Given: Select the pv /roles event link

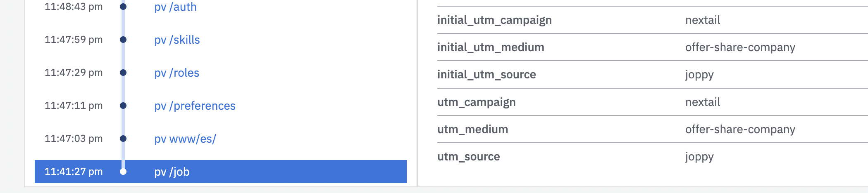Looking at the screenshot, I should pos(176,73).
